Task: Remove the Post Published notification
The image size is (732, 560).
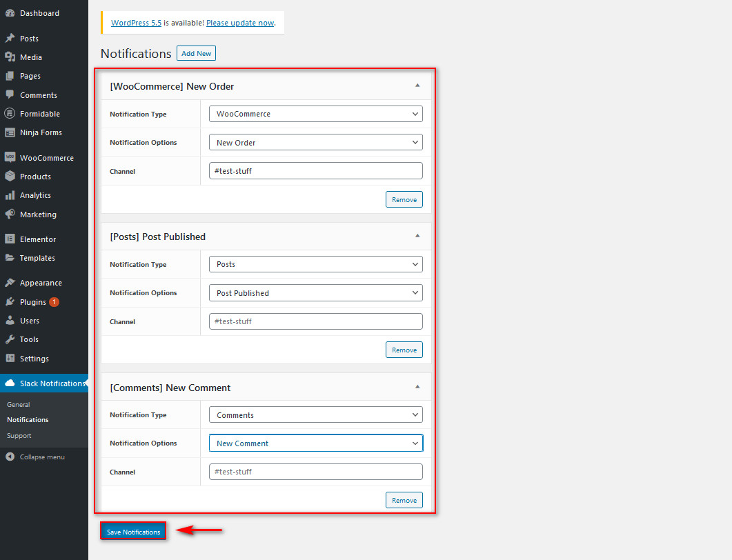Action: tap(404, 350)
